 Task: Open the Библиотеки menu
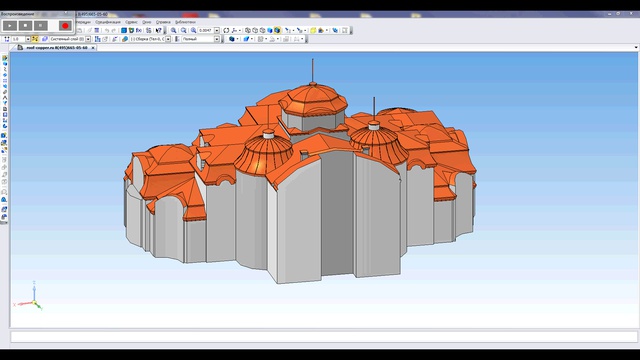pos(185,22)
